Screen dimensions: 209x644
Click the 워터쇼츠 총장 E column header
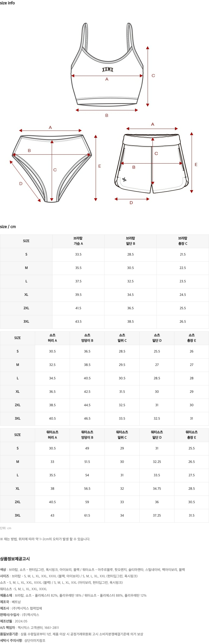coord(192,435)
